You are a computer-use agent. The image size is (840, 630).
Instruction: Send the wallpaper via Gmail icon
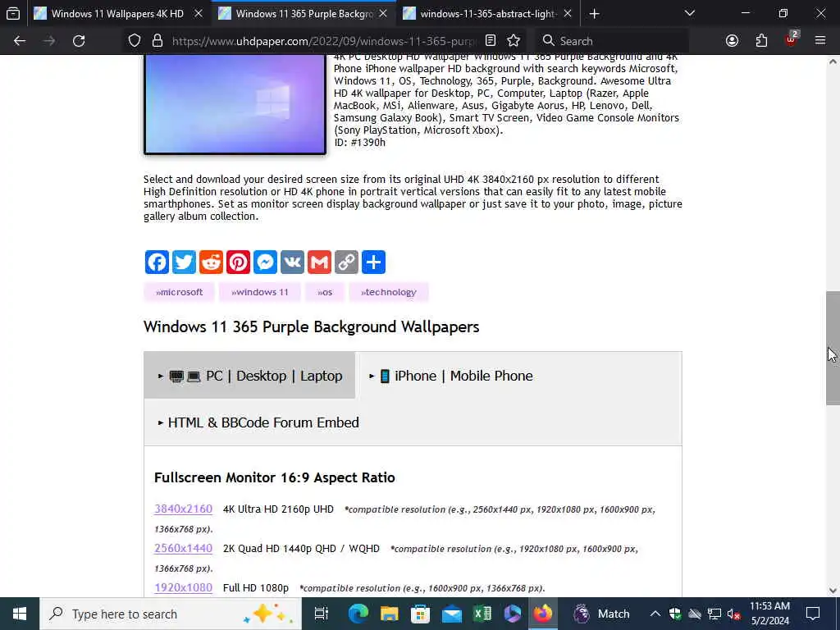pos(319,262)
